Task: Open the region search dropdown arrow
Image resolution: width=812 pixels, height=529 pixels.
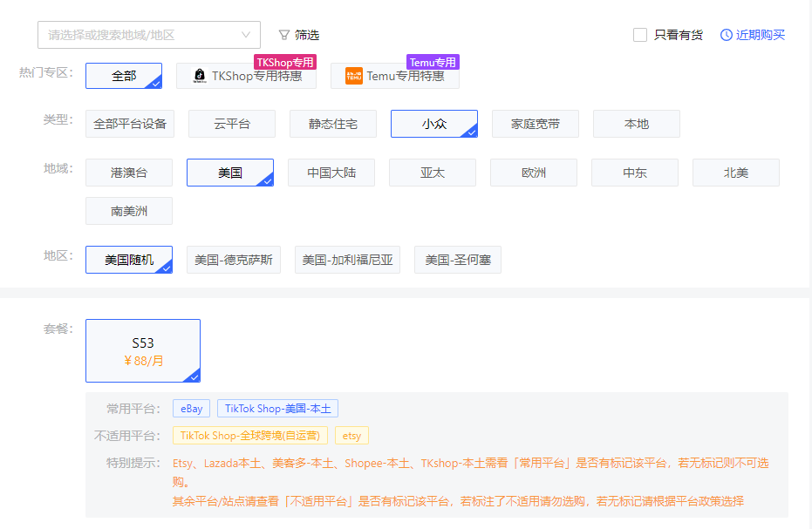Action: pyautogui.click(x=246, y=35)
